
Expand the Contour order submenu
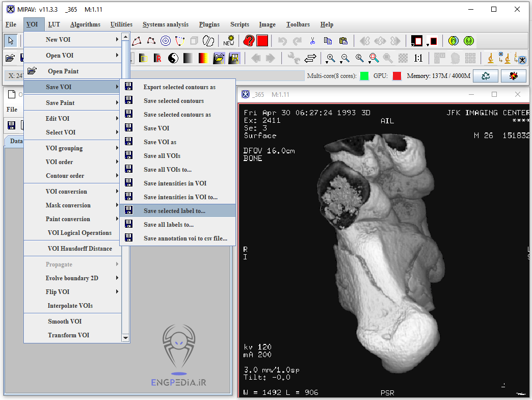click(72, 176)
